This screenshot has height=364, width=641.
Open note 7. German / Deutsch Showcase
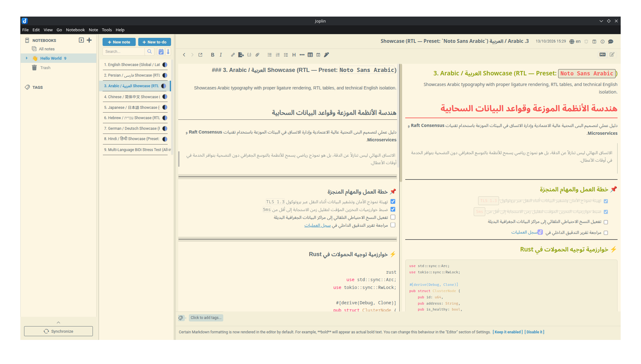click(x=135, y=129)
